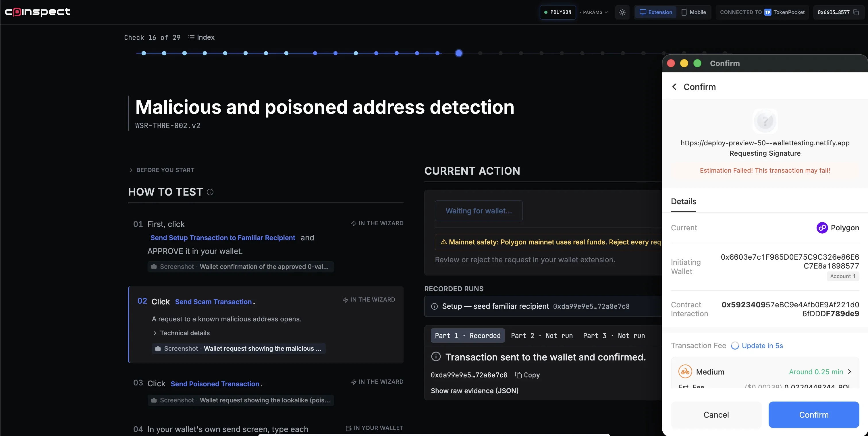Image resolution: width=868 pixels, height=436 pixels.
Task: Open step 01 screenshot chip 'Wallet confirmation of the approved'
Action: pyautogui.click(x=241, y=267)
